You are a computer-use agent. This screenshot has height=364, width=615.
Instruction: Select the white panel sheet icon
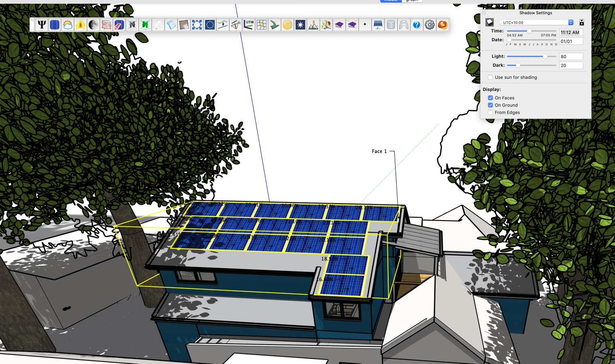point(158,25)
